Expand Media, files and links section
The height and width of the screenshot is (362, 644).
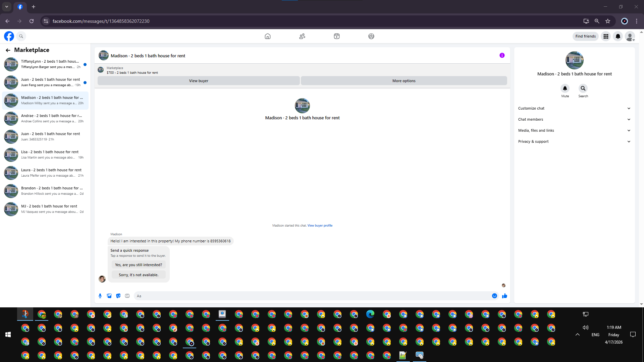[x=574, y=131]
